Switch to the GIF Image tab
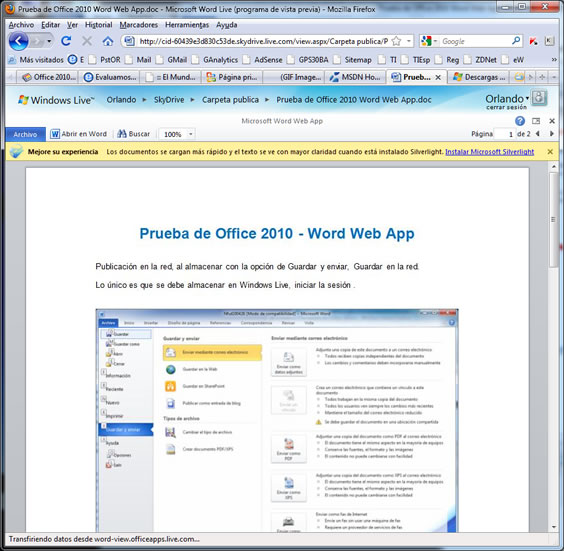 [x=294, y=77]
